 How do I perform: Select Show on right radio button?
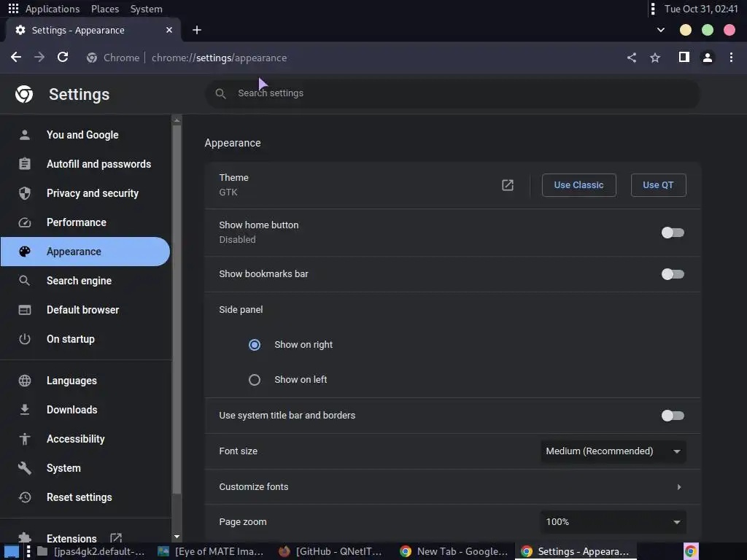coord(255,345)
